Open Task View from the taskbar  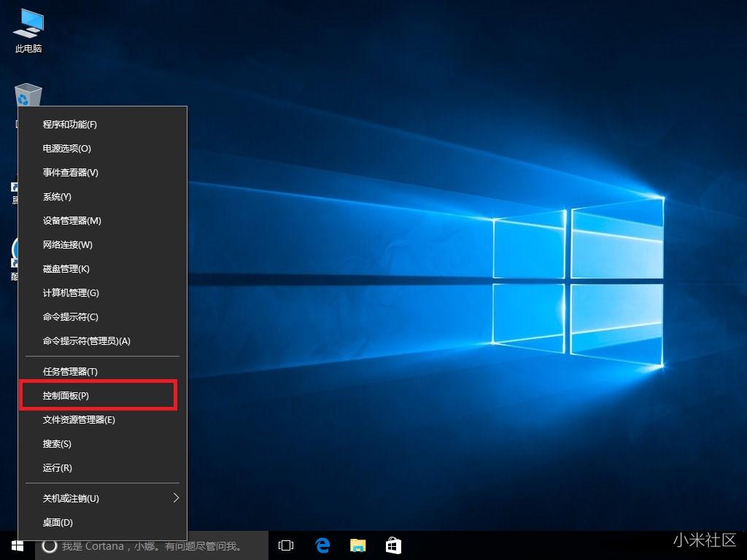pos(286,545)
